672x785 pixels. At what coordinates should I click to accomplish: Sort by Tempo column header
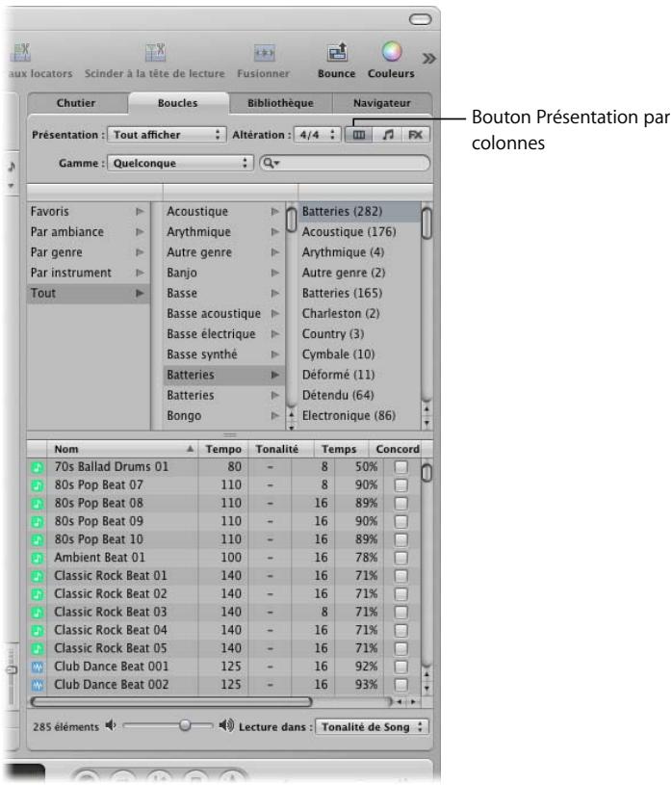223,449
